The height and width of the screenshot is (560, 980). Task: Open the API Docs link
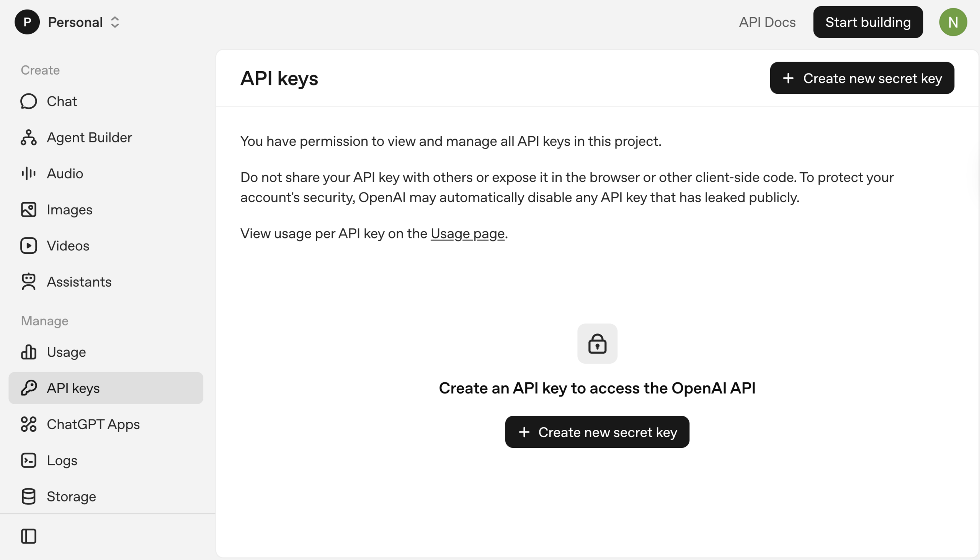[x=767, y=22]
